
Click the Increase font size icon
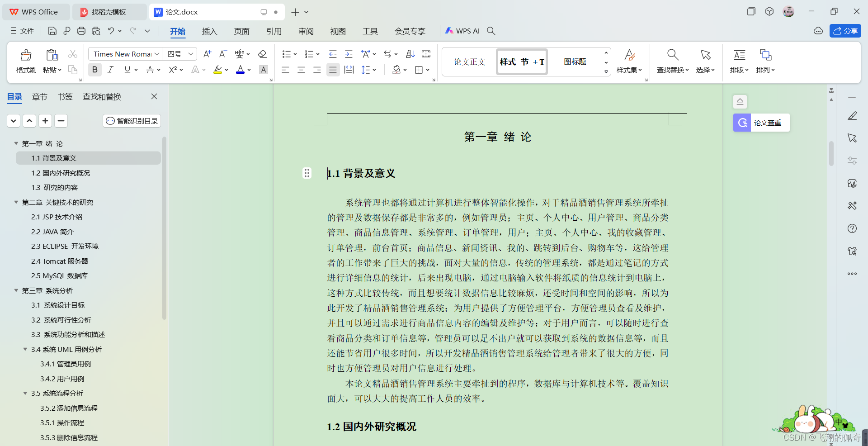pyautogui.click(x=207, y=54)
